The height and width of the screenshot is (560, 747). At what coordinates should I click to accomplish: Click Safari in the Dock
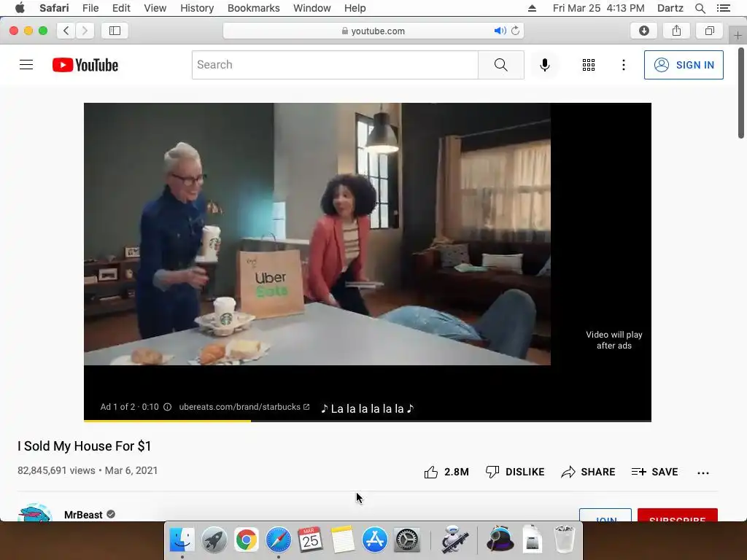(278, 540)
